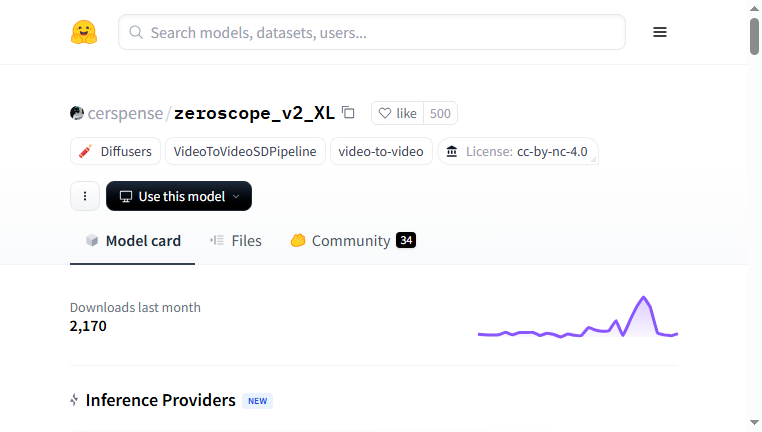Open the three-dot more options menu
Viewport: 762px width, 432px height.
pyautogui.click(x=85, y=196)
